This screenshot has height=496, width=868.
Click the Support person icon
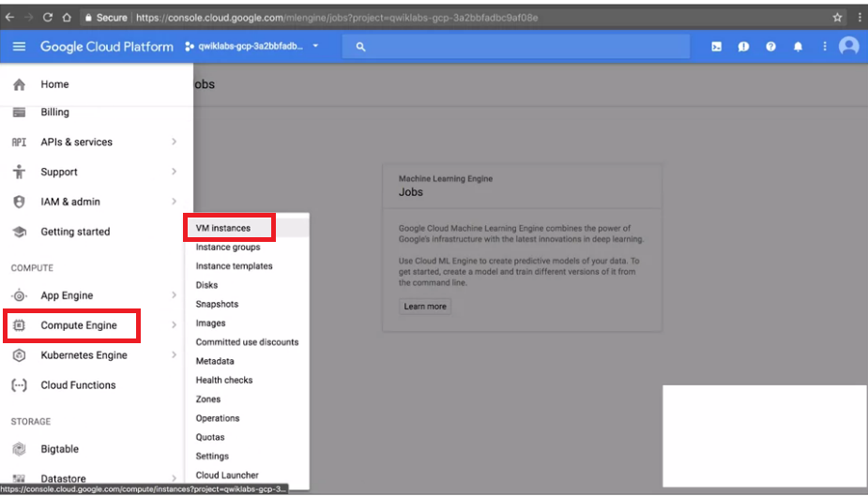click(x=19, y=172)
